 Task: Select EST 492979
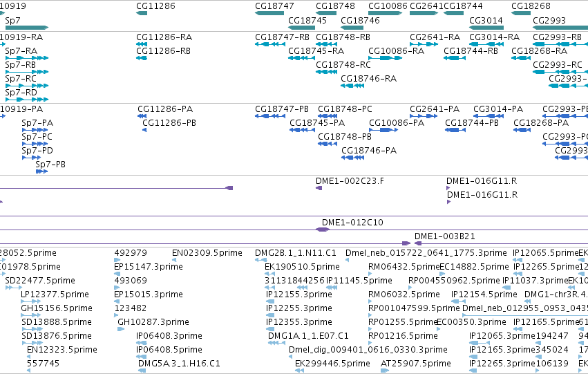pos(131,253)
